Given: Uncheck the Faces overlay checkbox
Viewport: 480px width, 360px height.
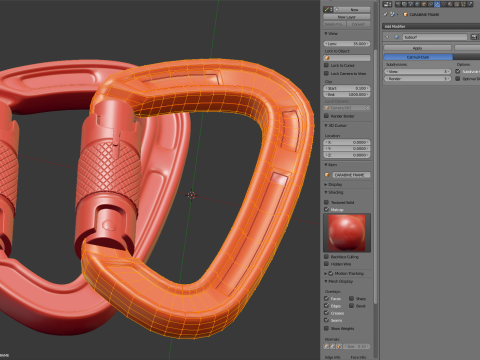Looking at the screenshot, I should coord(326,299).
